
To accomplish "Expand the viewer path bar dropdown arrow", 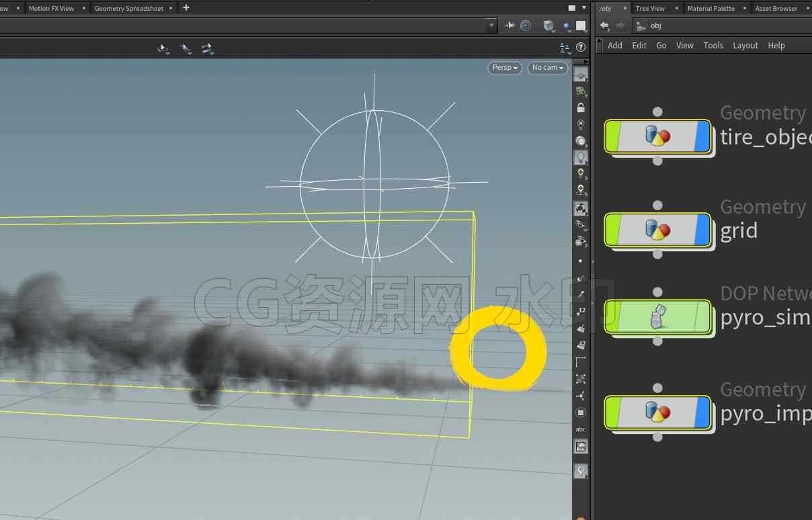I will (x=492, y=26).
